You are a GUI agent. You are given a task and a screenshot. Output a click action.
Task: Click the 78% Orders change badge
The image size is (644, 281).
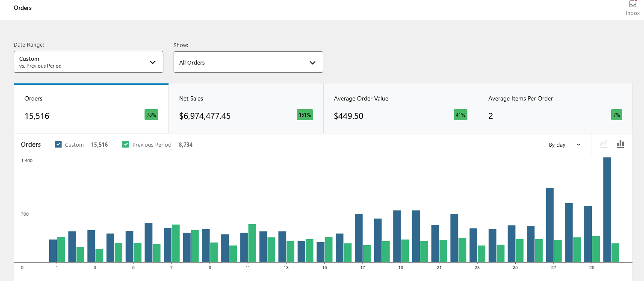(x=151, y=115)
